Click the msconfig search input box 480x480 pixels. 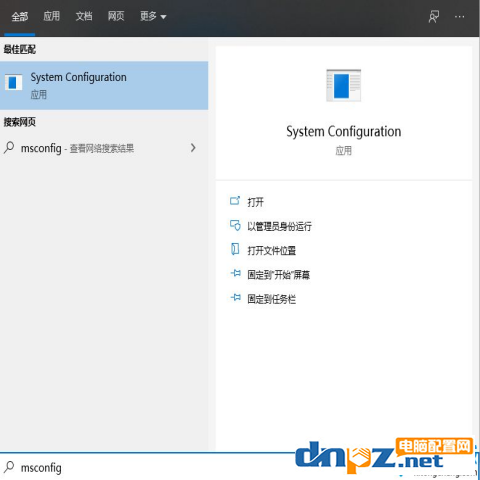(147, 467)
